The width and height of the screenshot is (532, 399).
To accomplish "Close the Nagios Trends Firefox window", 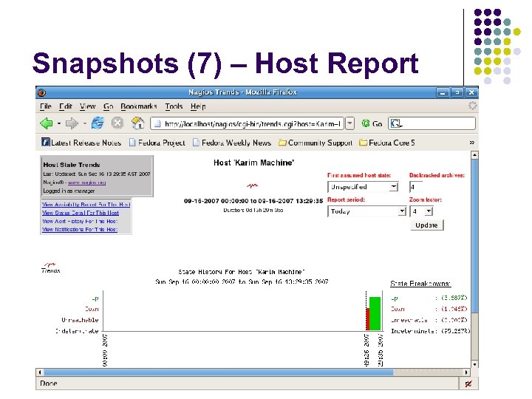I will (471, 92).
